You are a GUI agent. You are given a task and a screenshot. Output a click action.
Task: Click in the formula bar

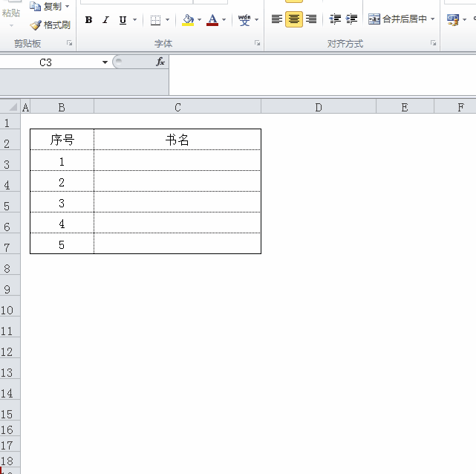tap(322, 75)
